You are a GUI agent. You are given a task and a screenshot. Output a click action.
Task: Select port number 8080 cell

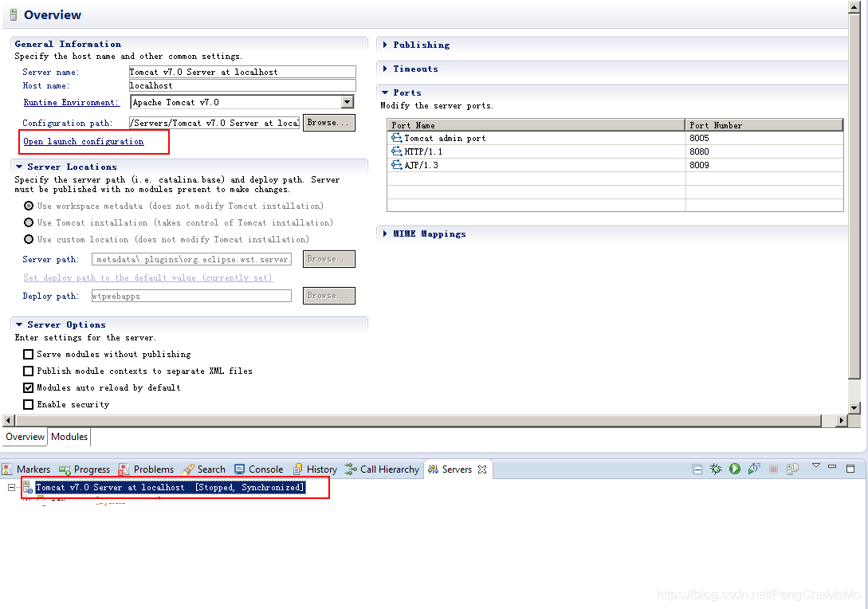[x=764, y=151]
